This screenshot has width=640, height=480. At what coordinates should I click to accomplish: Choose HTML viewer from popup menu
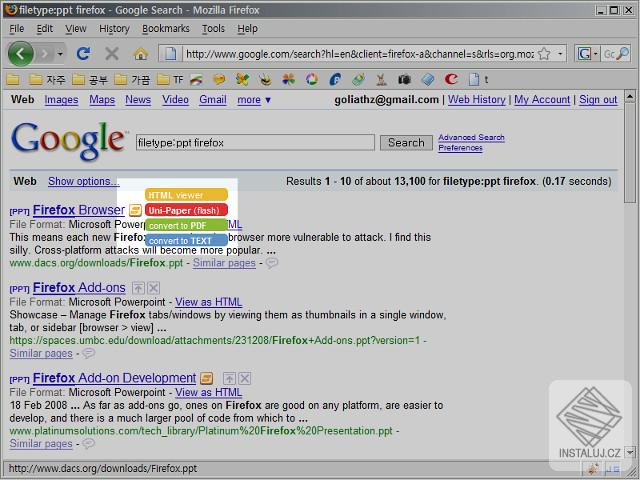click(186, 195)
